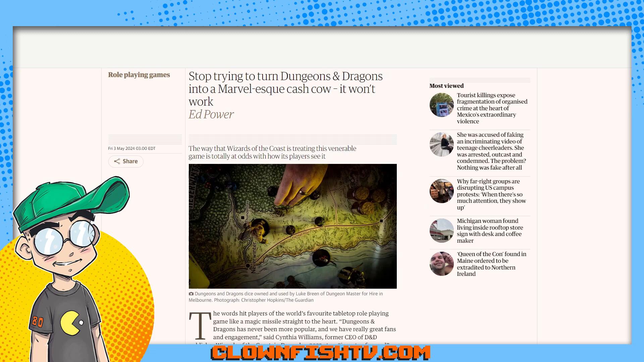Click the ClownfishTV.com logo banner
The image size is (644, 362).
pos(320,353)
